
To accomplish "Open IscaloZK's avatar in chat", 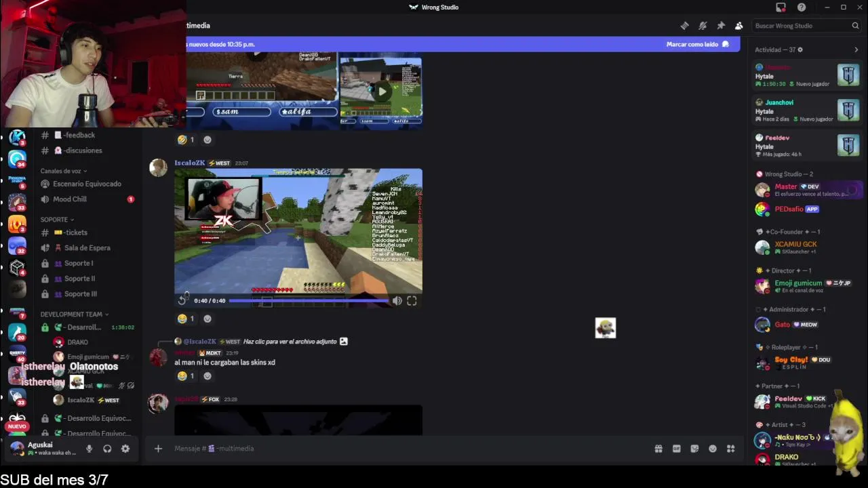I will tap(158, 168).
